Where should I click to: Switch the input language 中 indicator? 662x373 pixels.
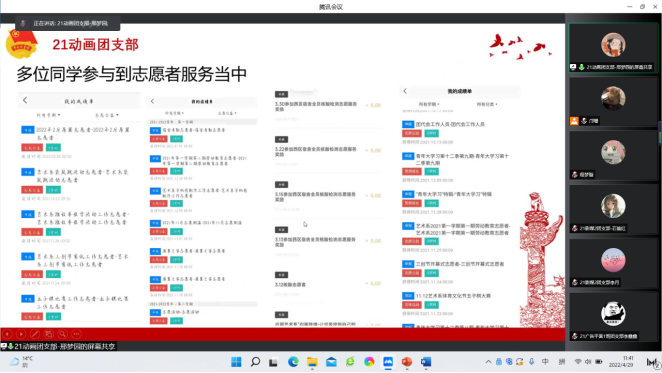[545, 362]
